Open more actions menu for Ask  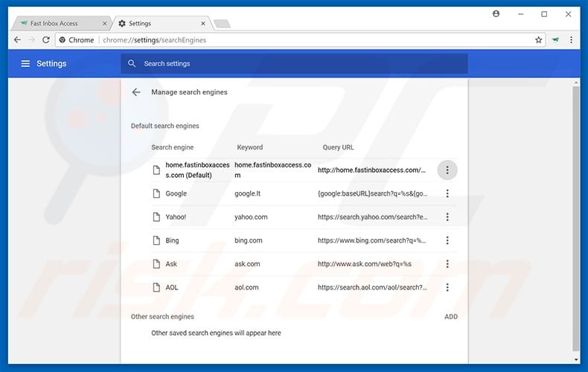pos(447,264)
